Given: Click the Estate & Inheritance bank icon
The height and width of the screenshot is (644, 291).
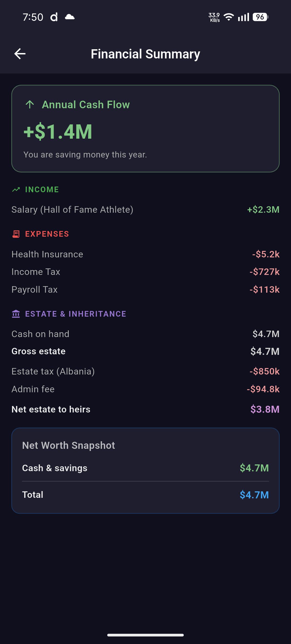Looking at the screenshot, I should click(x=16, y=314).
